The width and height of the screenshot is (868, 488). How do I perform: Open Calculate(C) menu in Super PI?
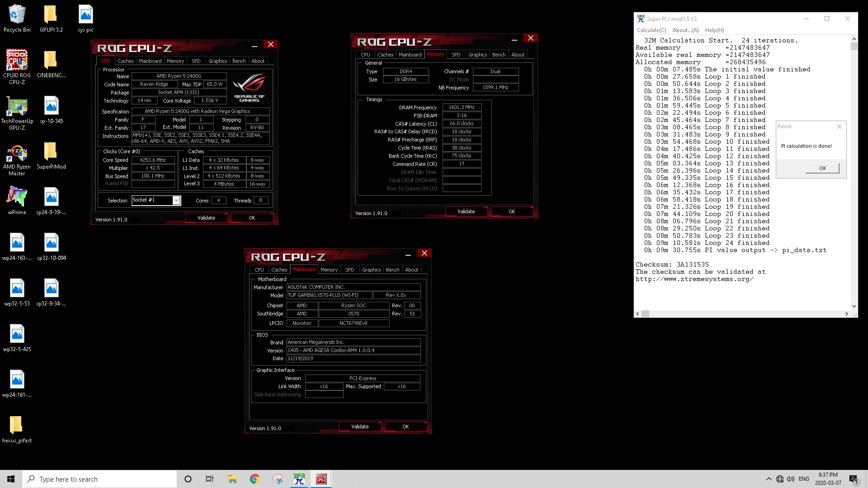(651, 30)
